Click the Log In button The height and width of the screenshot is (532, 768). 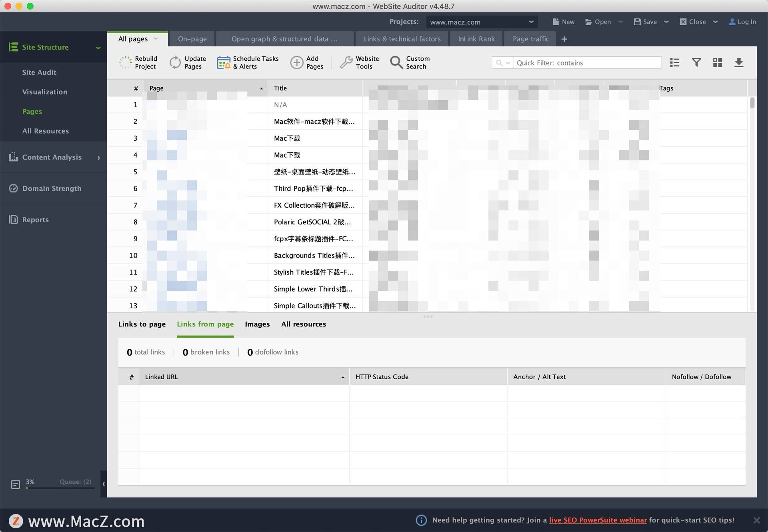742,22
